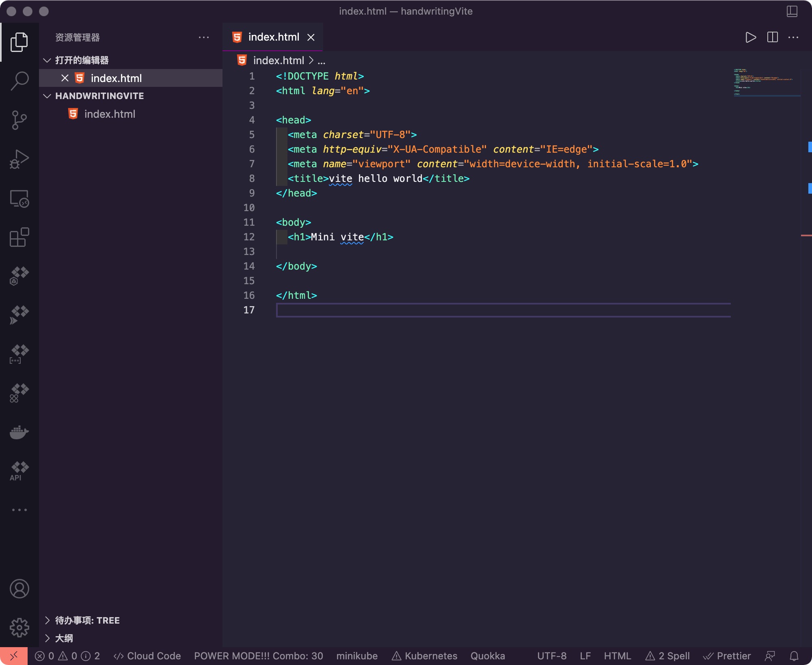Image resolution: width=812 pixels, height=665 pixels.
Task: Open Cloud Code fourth diamond icon
Action: (x=19, y=393)
